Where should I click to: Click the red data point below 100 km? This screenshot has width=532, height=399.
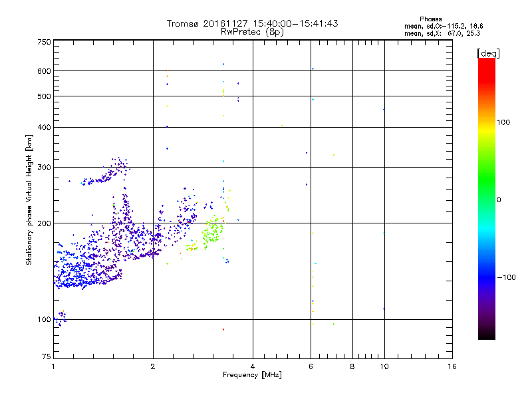pyautogui.click(x=223, y=329)
